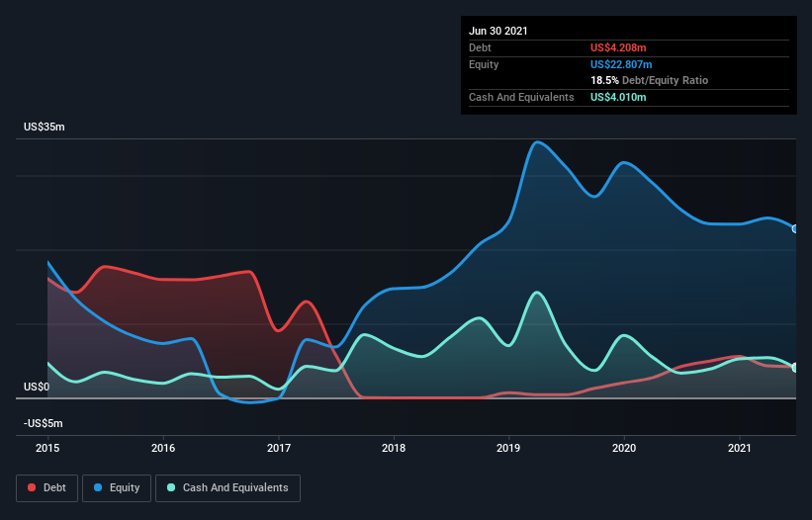Click the 2018 x-axis label
Screen dimensions: 812x520
394,448
